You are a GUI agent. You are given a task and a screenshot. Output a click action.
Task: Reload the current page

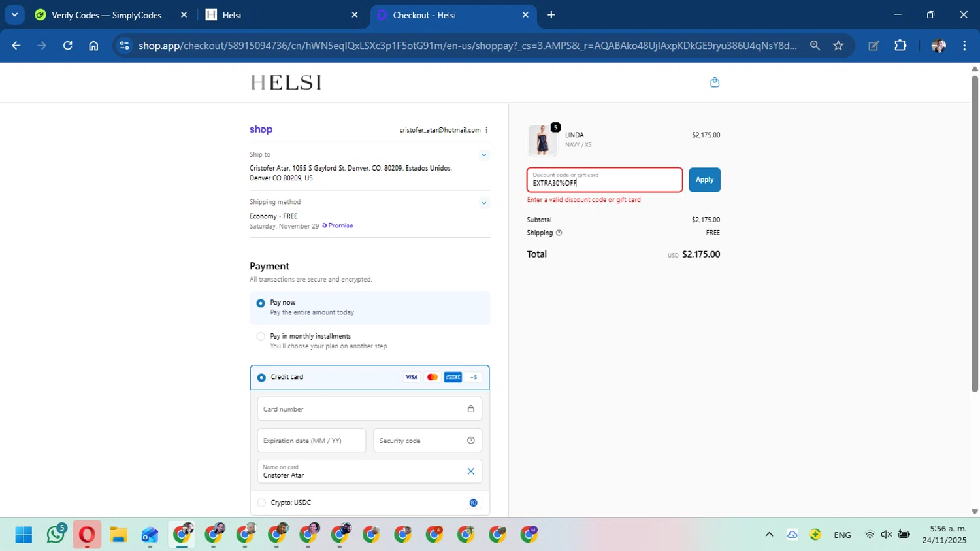tap(67, 46)
